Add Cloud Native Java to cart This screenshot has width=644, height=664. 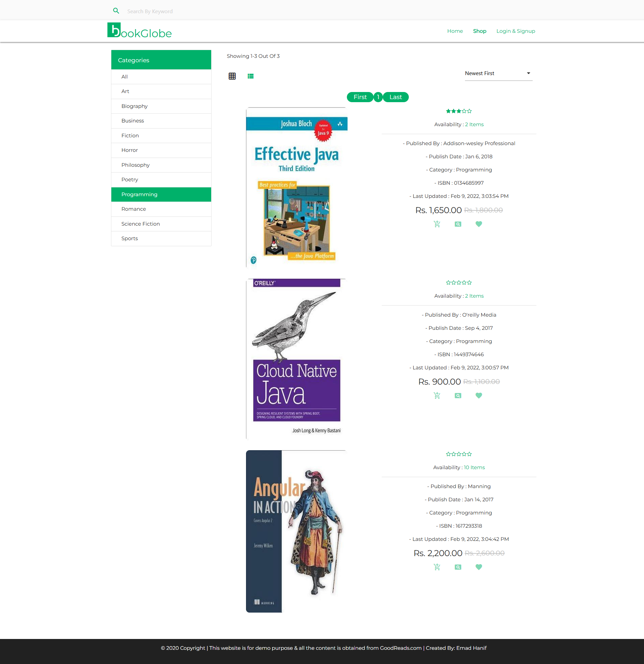[437, 395]
